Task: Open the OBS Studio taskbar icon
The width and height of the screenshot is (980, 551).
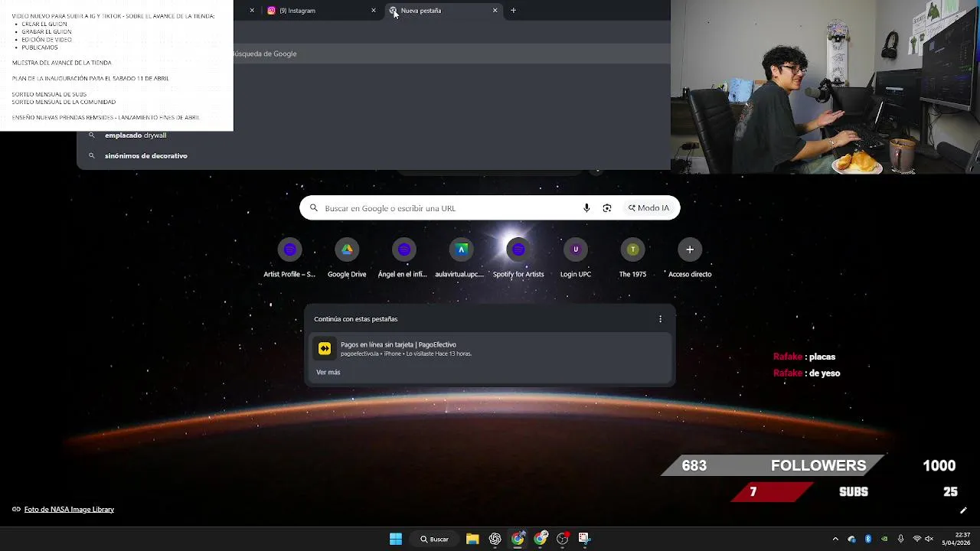Action: pos(563,539)
